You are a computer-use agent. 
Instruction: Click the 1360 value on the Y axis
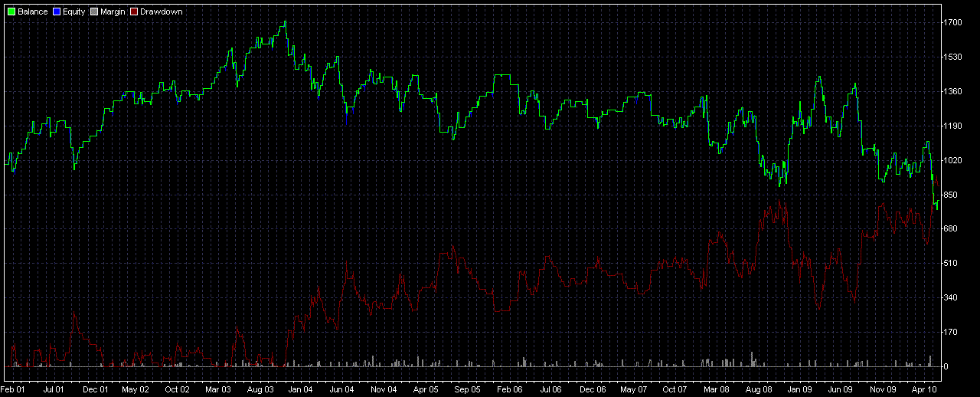pyautogui.click(x=952, y=92)
